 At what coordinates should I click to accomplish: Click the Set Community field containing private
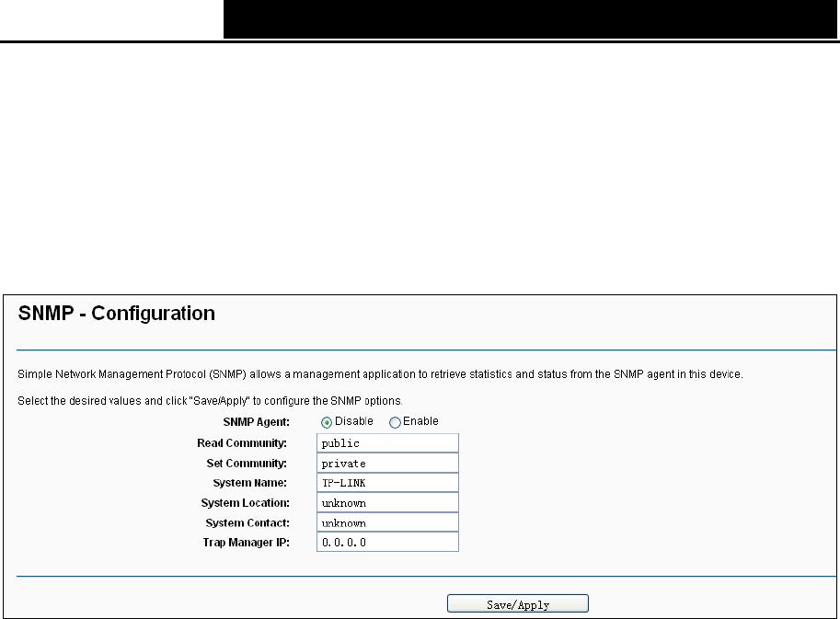387,464
